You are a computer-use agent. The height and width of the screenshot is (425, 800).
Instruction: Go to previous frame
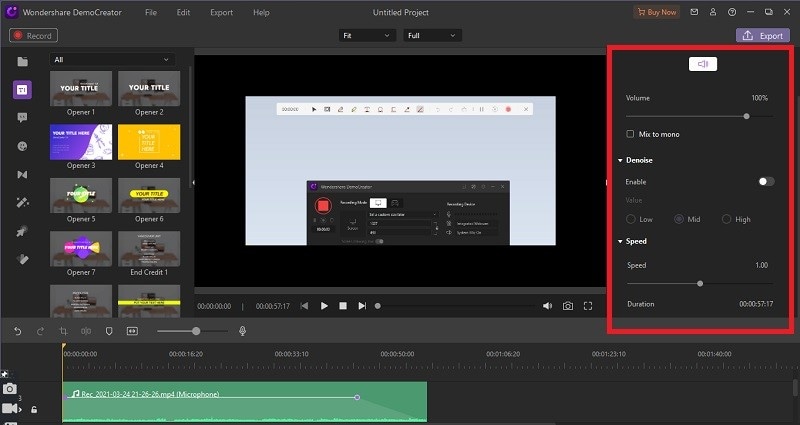305,306
